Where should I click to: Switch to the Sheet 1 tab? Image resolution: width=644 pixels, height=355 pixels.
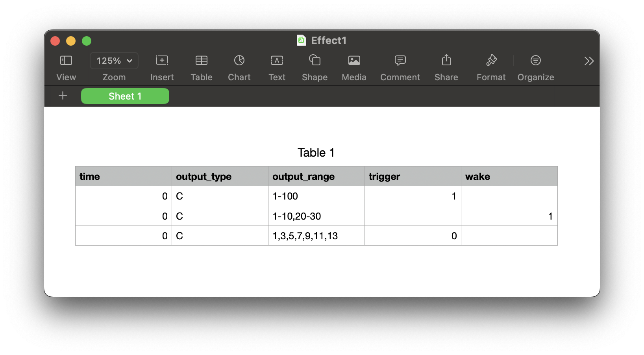(x=125, y=96)
